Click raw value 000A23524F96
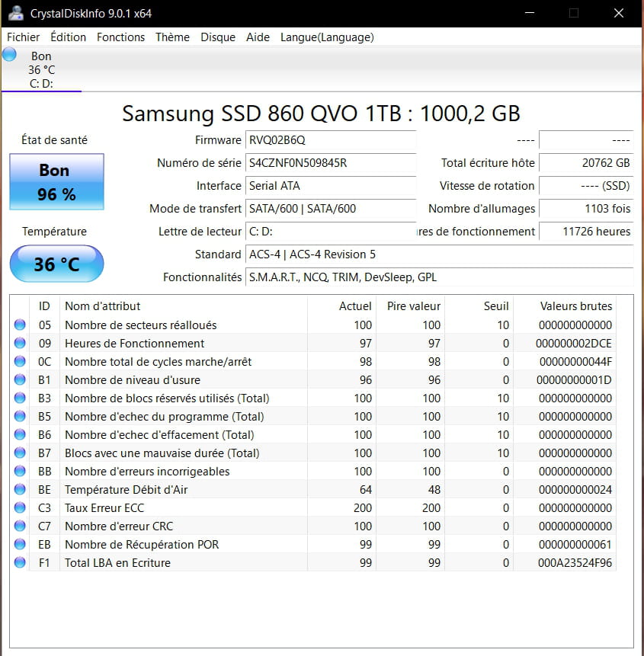This screenshot has width=644, height=656. 575,563
